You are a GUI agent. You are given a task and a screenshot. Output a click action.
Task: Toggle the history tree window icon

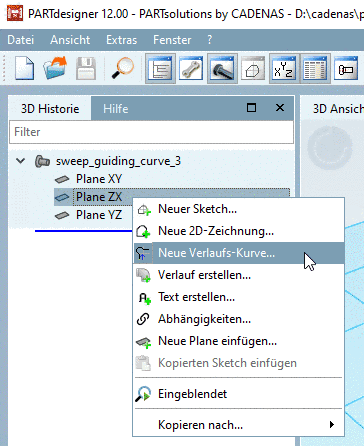(x=160, y=69)
